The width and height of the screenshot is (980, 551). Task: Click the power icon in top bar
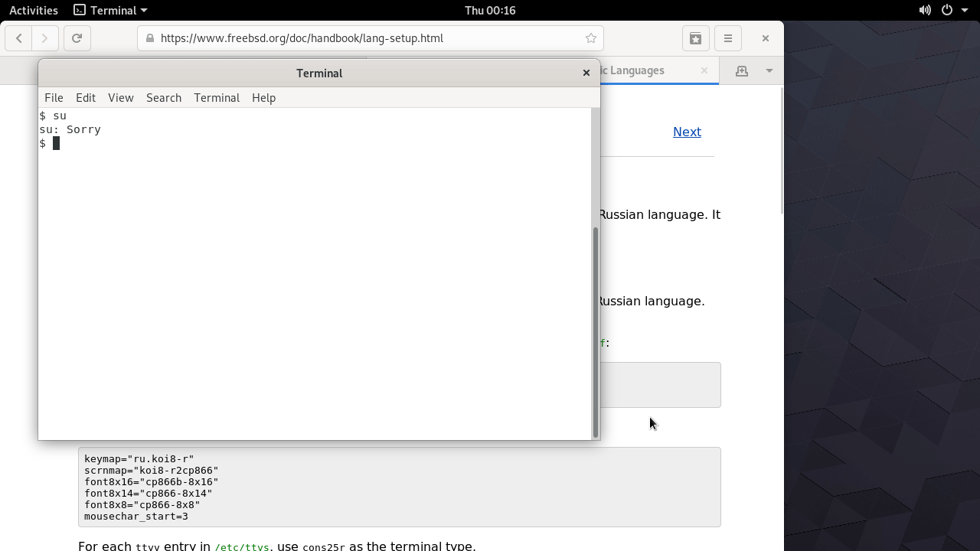947,10
